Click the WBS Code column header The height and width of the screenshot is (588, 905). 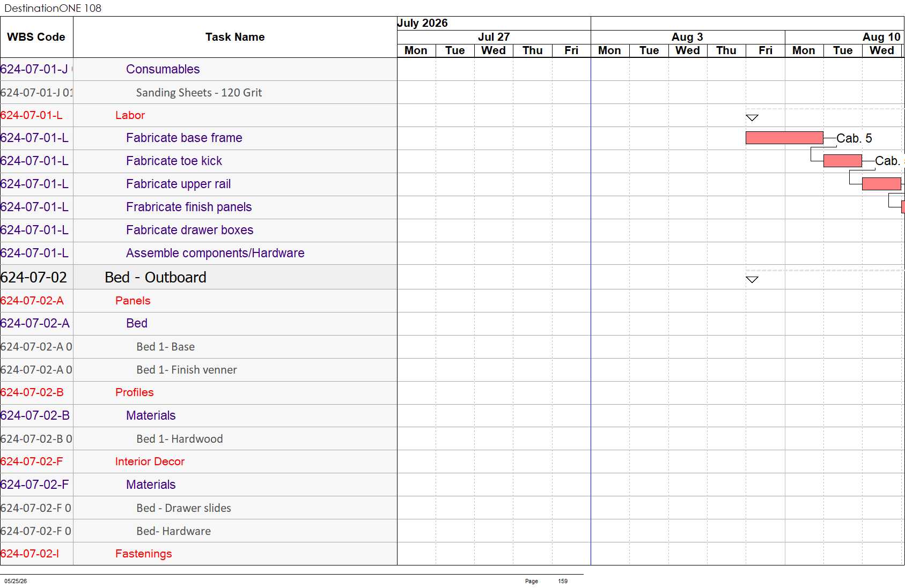(36, 37)
